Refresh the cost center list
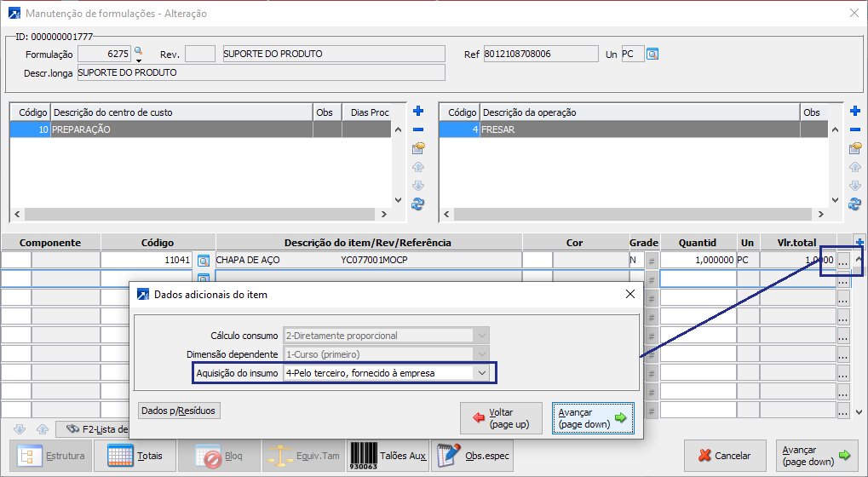This screenshot has width=868, height=477. click(x=418, y=204)
